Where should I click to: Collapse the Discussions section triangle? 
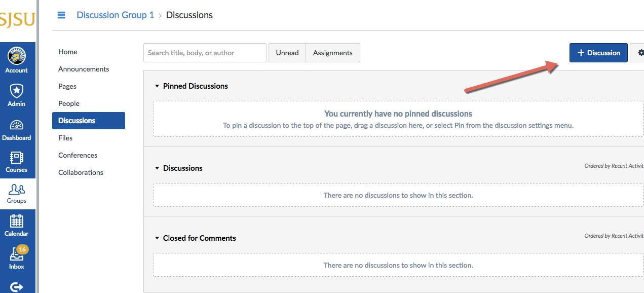[157, 168]
